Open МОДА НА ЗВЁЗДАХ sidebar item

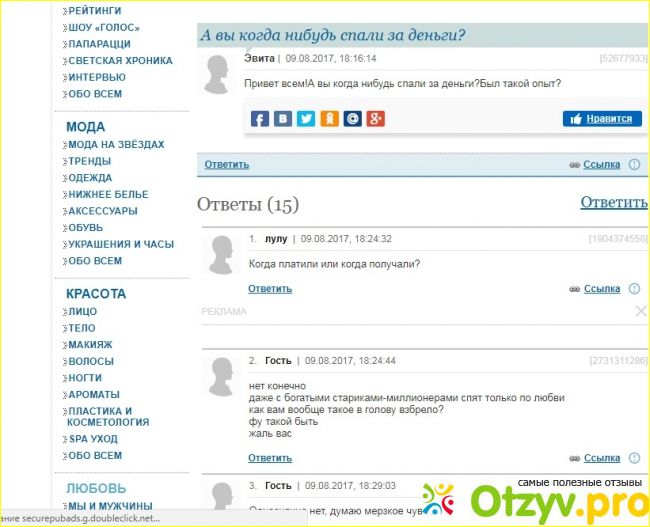coord(115,145)
